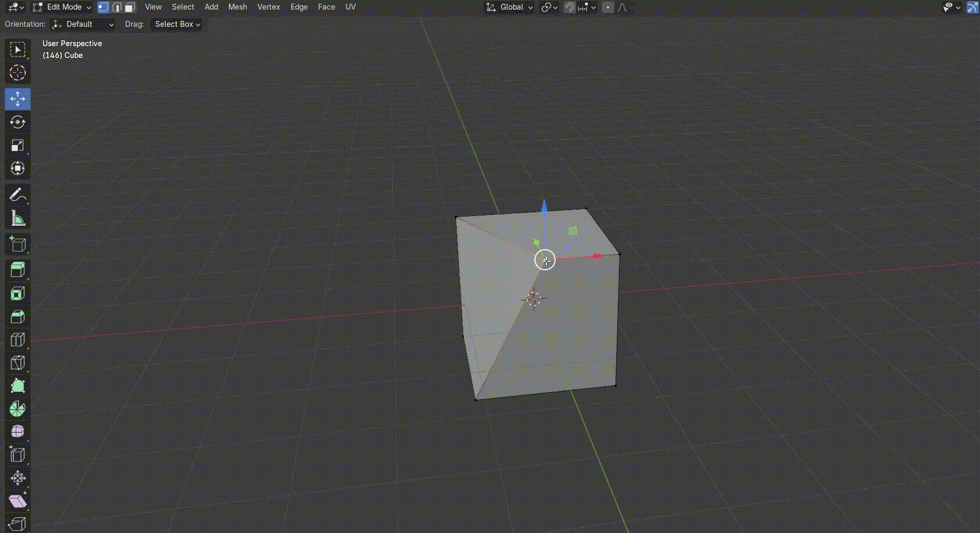Open the Edit Mode dropdown

[61, 7]
